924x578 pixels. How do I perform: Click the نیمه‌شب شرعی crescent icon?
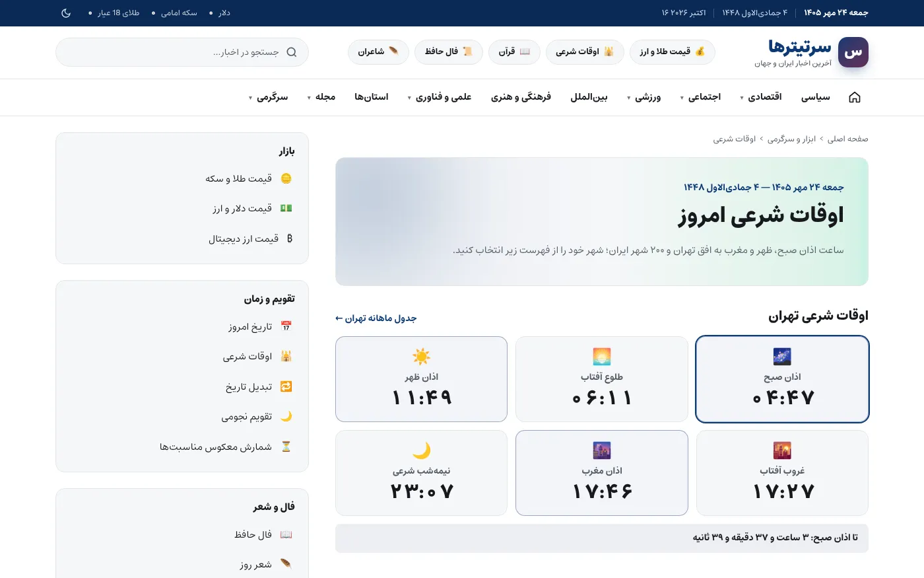[421, 451]
